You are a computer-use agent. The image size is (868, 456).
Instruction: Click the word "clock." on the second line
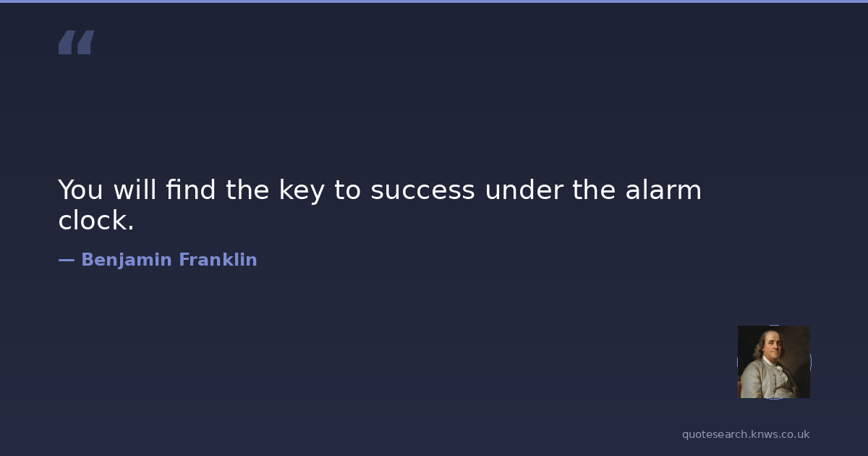click(96, 221)
